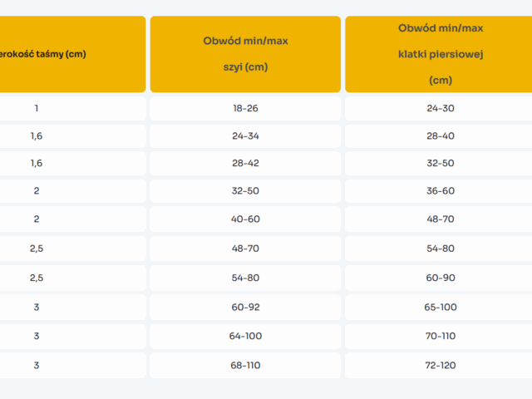
Task: Click the 'szerokość taśmy (cm)' column header
Action: pyautogui.click(x=50, y=54)
